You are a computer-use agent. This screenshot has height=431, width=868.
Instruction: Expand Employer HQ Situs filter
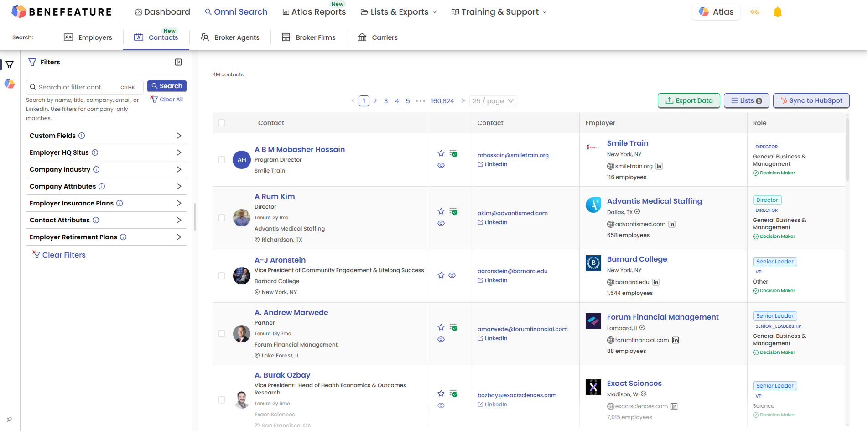pyautogui.click(x=106, y=152)
